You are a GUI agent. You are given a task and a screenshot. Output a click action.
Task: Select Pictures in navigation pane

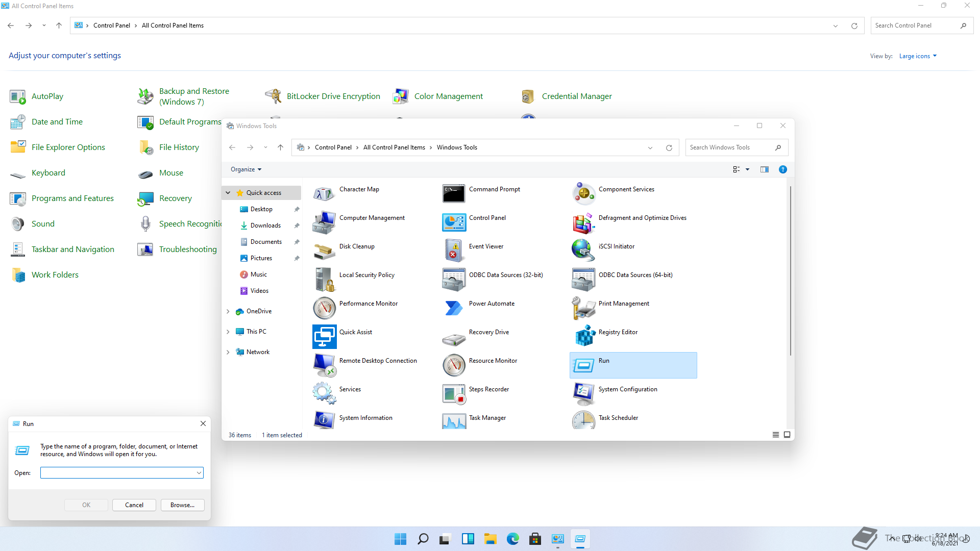261,258
